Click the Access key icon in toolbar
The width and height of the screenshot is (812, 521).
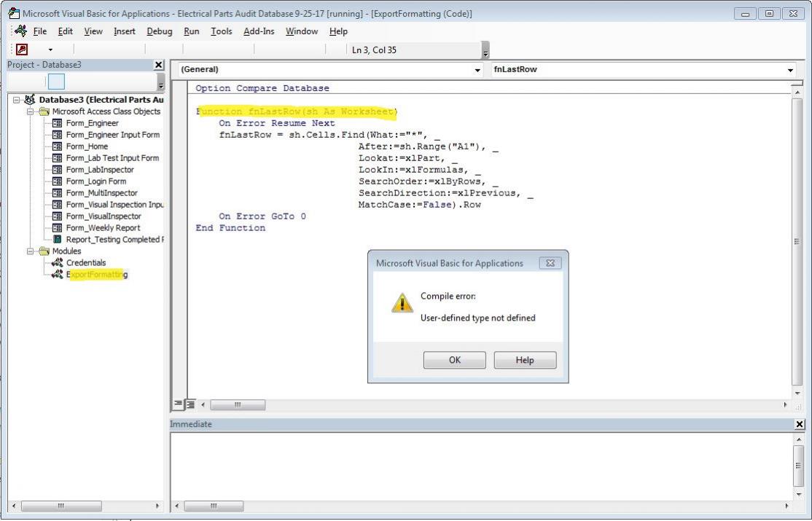[x=22, y=50]
